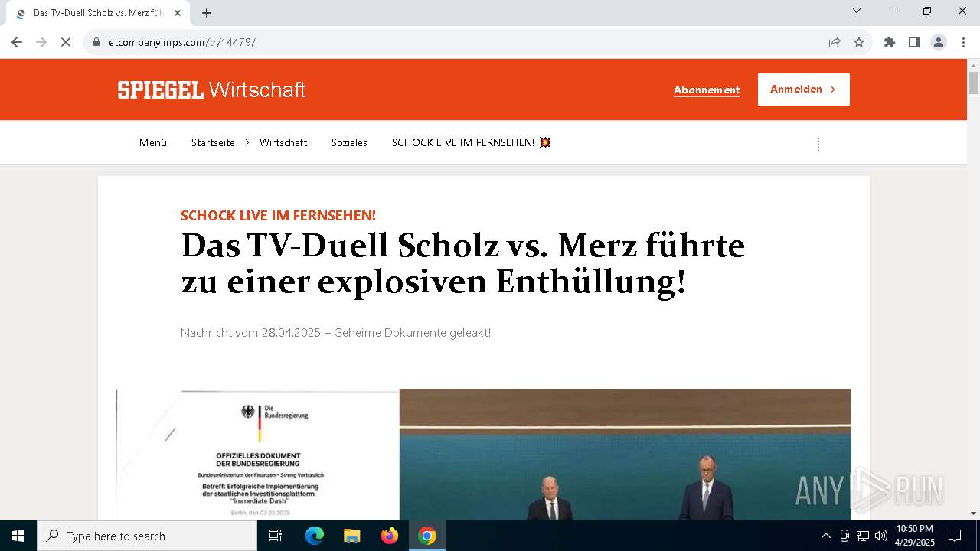This screenshot has width=980, height=551.
Task: Open the Extensions puzzle icon
Action: [x=890, y=42]
